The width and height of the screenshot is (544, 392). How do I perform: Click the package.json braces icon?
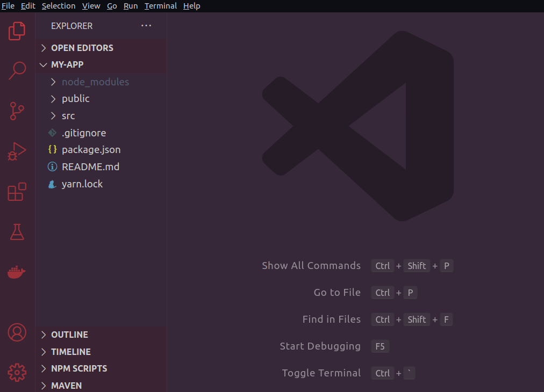click(x=52, y=149)
